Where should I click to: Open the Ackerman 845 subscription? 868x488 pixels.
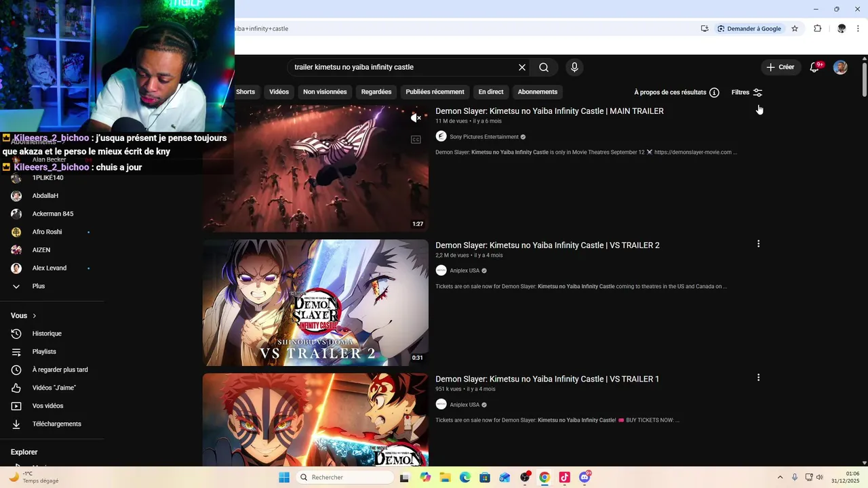coord(52,214)
